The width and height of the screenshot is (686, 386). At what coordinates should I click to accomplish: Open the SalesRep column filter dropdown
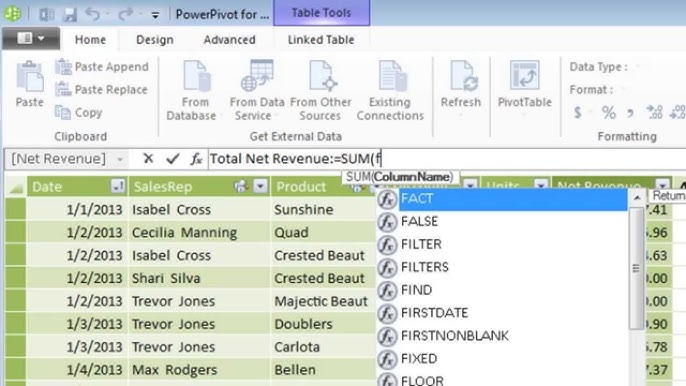point(260,186)
